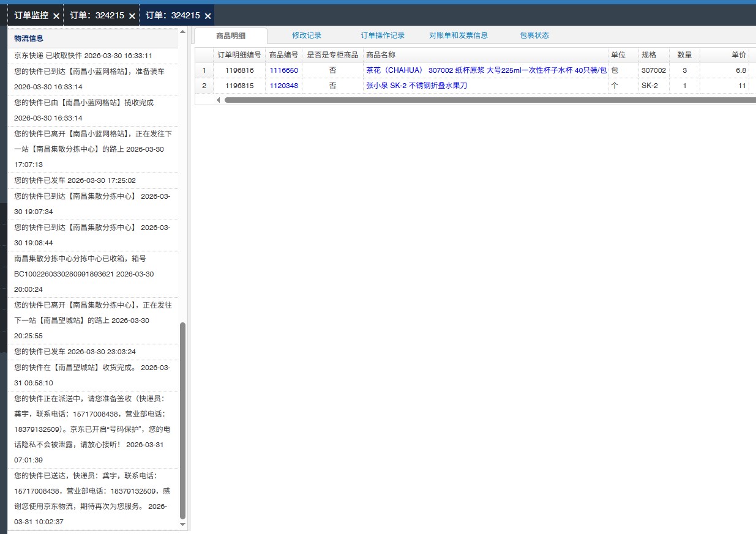Select the 商品明细 tab
Viewport: 756px width, 534px height.
(x=230, y=36)
